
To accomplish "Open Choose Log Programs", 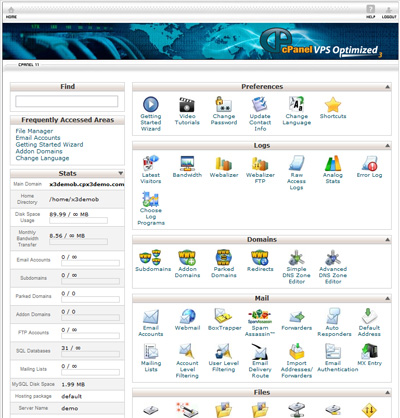I will [x=151, y=199].
